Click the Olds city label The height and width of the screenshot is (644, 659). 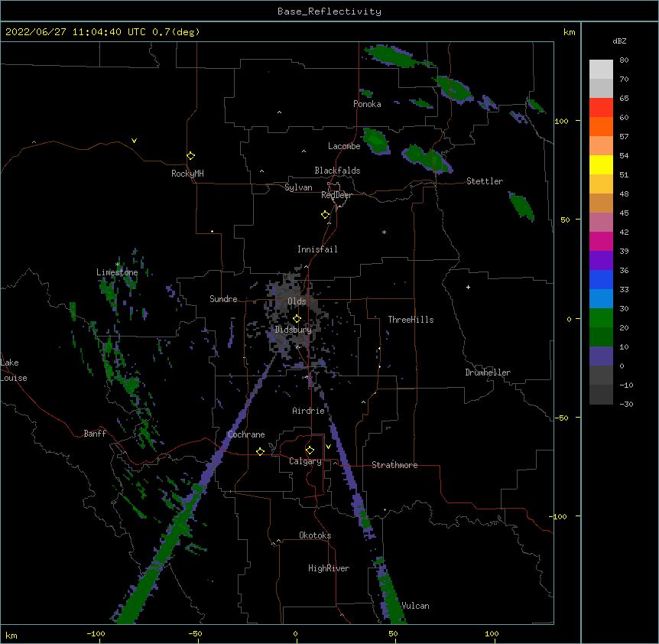click(x=297, y=301)
